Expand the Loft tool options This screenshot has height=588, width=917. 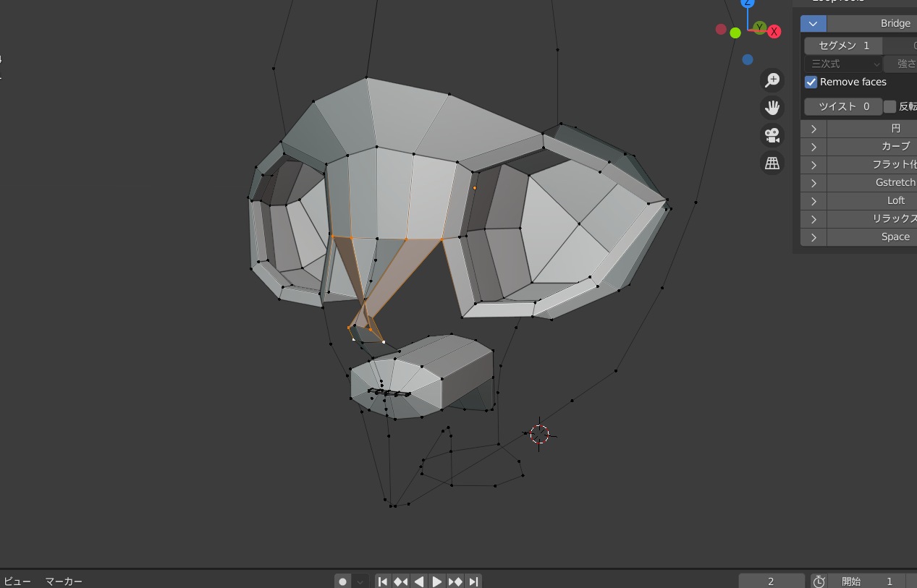tap(814, 201)
